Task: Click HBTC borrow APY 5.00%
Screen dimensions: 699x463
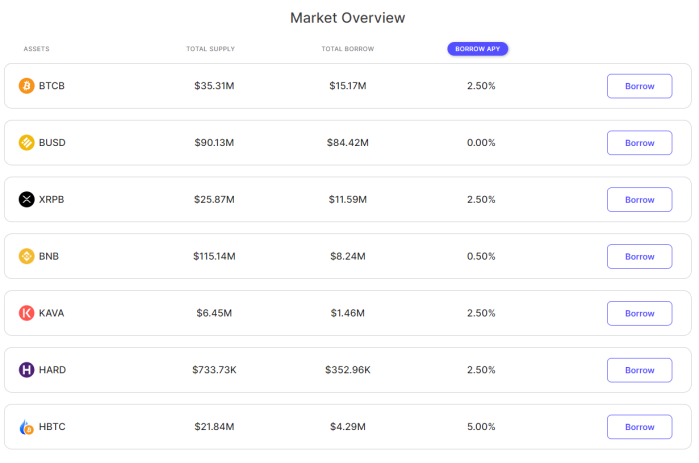Action: pos(481,426)
